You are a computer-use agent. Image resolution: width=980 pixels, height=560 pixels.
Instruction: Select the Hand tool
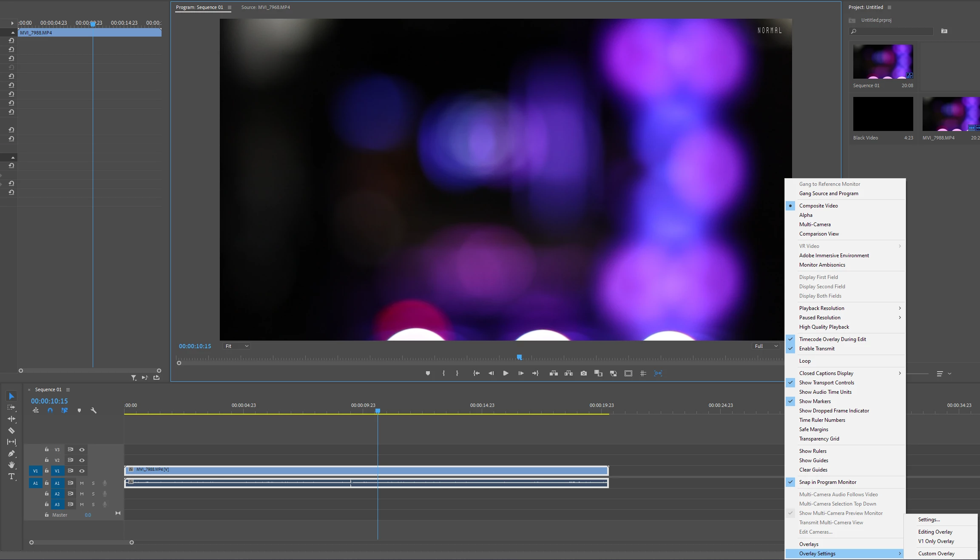11,465
